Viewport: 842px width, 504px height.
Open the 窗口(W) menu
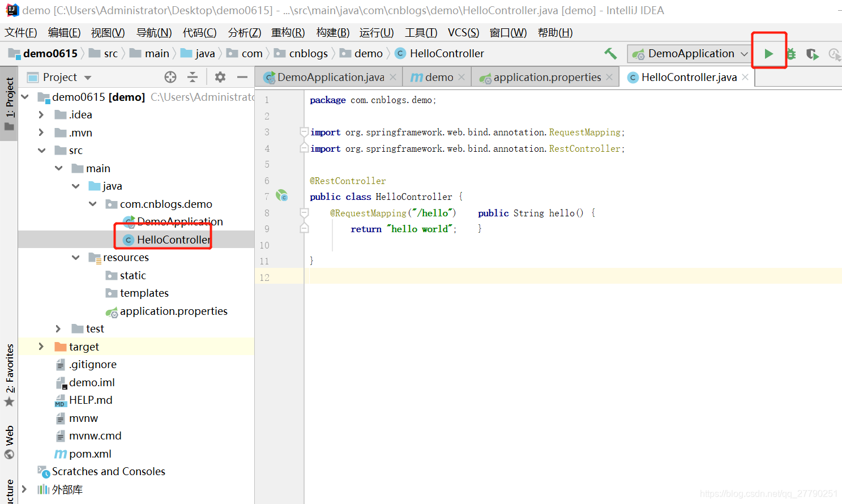pyautogui.click(x=508, y=33)
